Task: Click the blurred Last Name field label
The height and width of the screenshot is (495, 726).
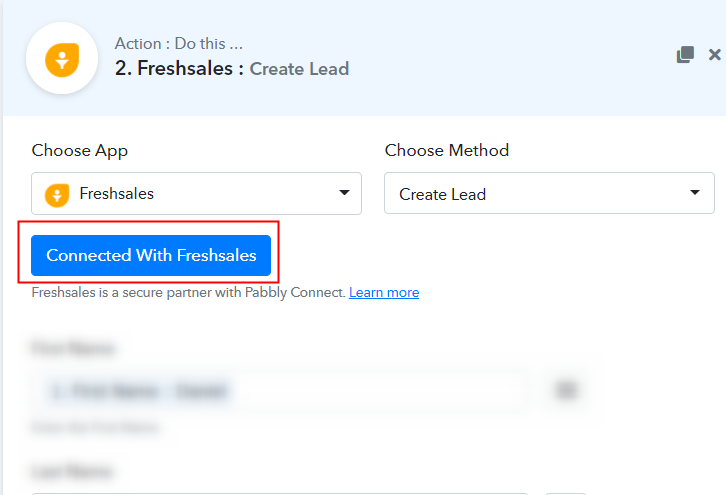Action: click(72, 472)
